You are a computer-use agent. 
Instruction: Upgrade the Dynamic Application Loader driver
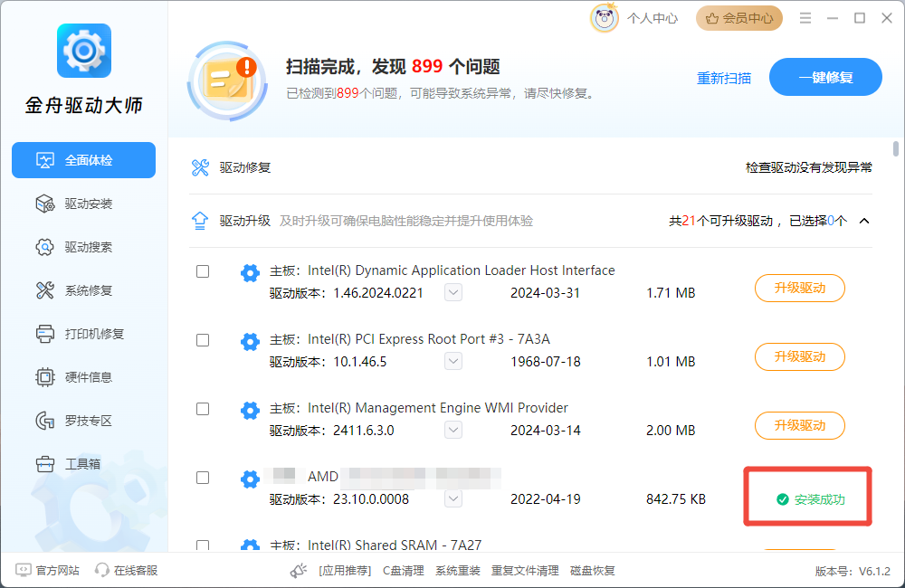800,288
